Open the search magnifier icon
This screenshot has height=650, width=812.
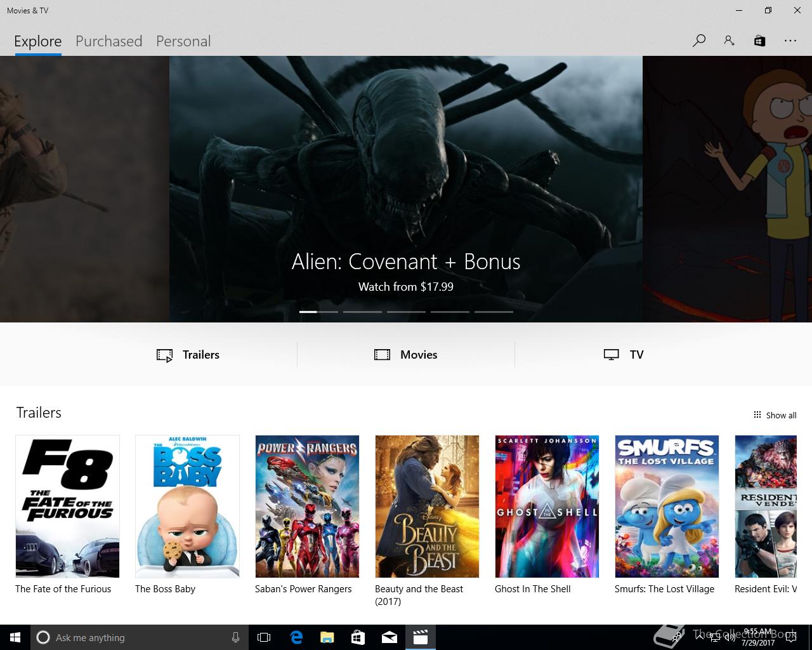(x=699, y=41)
